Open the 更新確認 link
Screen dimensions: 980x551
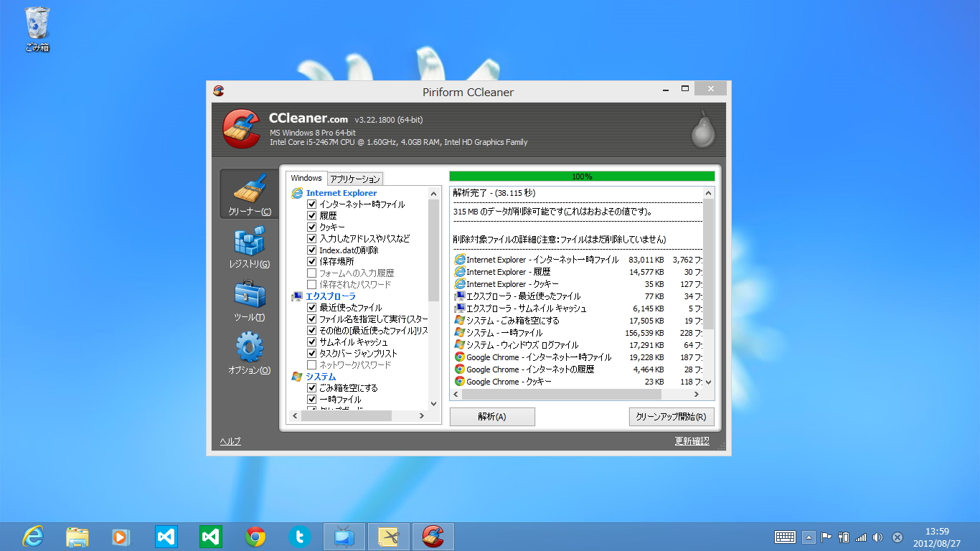pos(691,441)
